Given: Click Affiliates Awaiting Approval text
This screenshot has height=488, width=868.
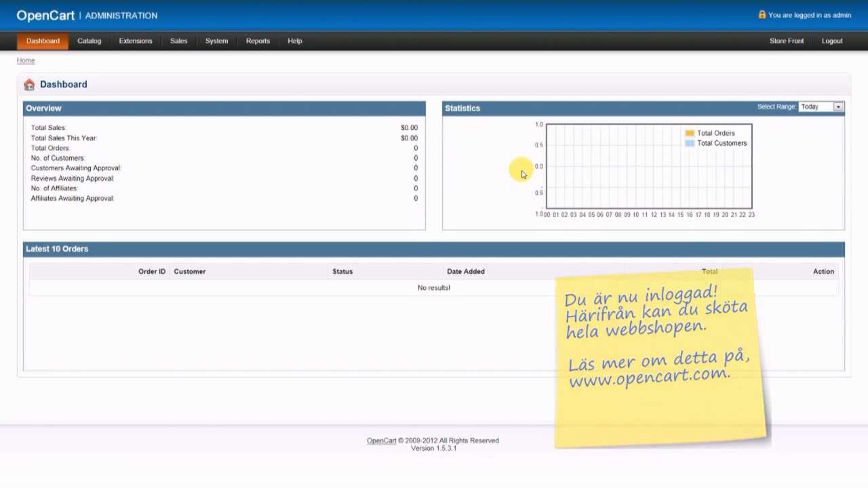Looking at the screenshot, I should click(x=73, y=198).
